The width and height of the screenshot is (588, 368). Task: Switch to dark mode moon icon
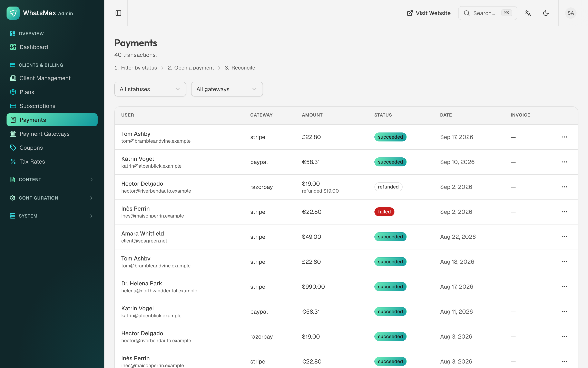point(546,13)
